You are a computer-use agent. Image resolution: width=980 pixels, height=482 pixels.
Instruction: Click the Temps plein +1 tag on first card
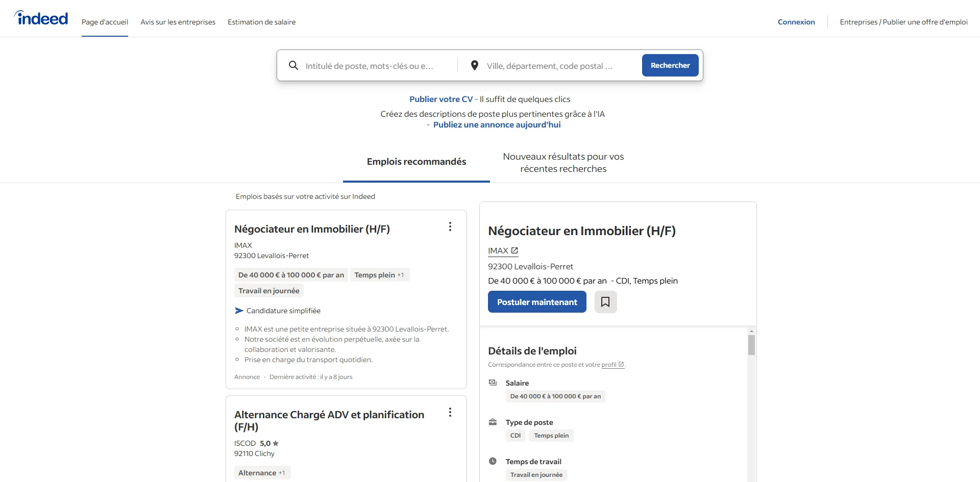(x=379, y=275)
